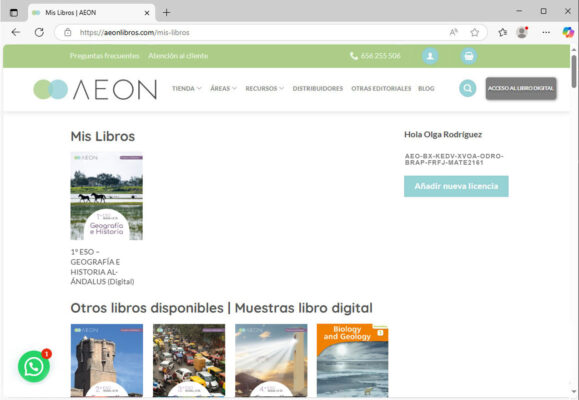The image size is (579, 400).
Task: Expand the ÁREAS dropdown menu
Action: [223, 89]
